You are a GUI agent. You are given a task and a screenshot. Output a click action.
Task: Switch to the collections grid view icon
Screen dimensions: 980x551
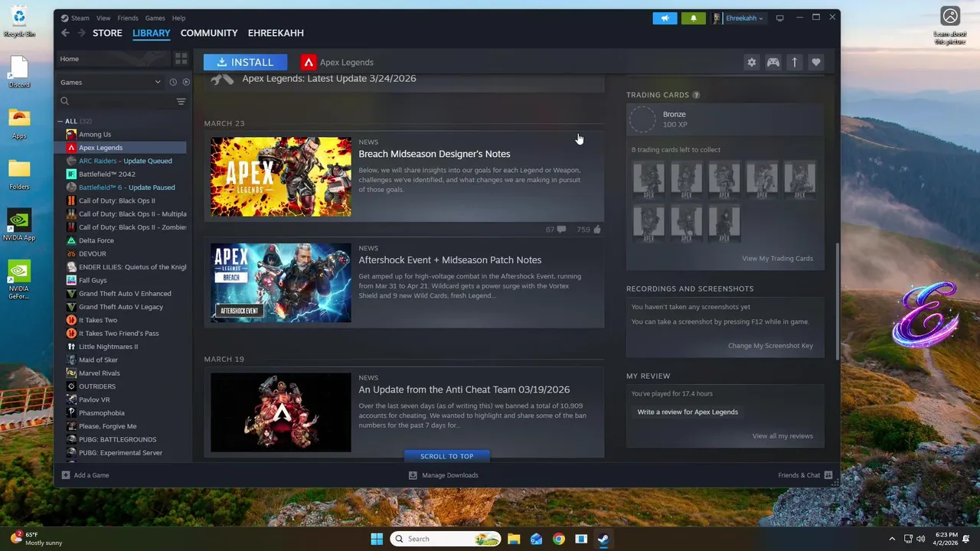pos(181,58)
